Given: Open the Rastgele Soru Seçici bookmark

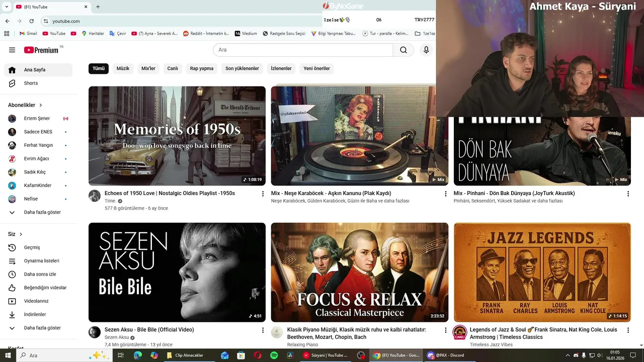Looking at the screenshot, I should coord(284,34).
